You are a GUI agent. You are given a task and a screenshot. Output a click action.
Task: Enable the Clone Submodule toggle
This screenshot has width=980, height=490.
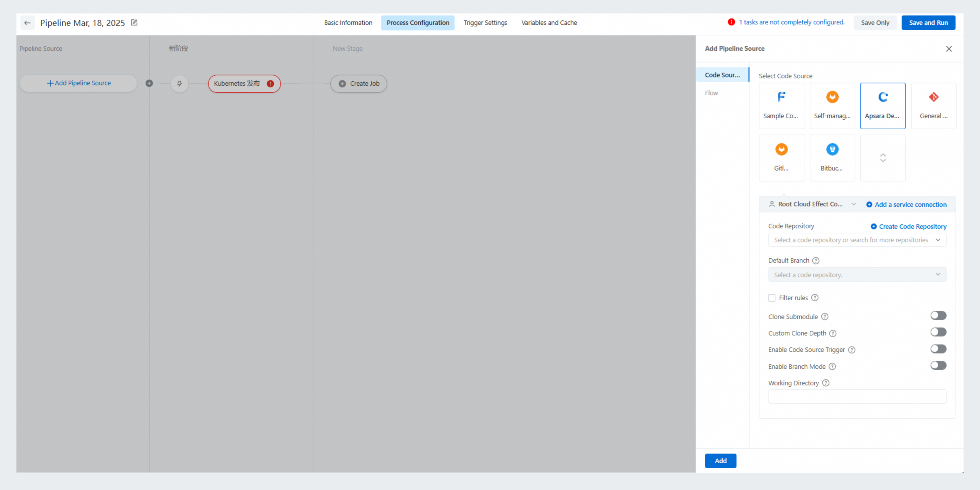[x=938, y=316]
